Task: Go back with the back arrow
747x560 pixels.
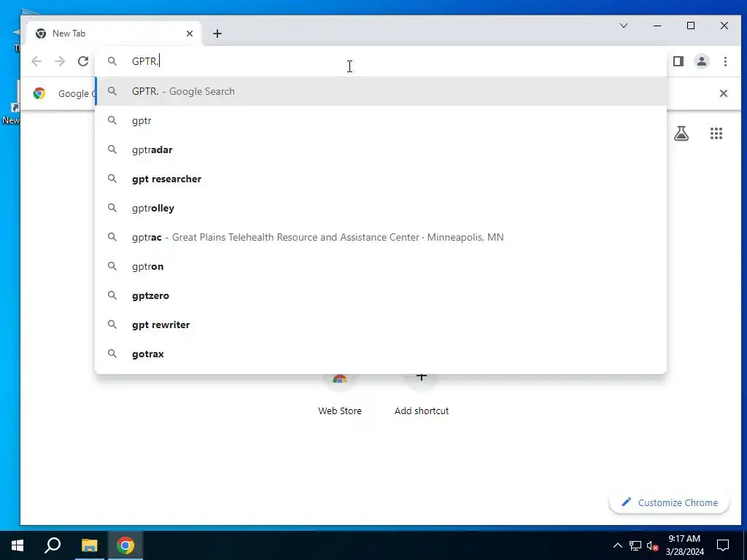Action: coord(36,61)
